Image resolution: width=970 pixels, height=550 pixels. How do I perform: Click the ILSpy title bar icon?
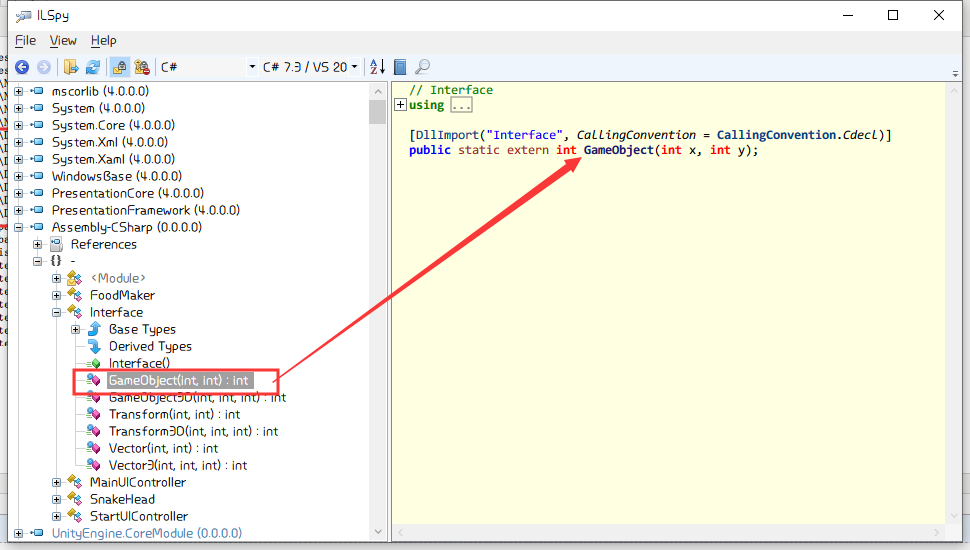(24, 15)
